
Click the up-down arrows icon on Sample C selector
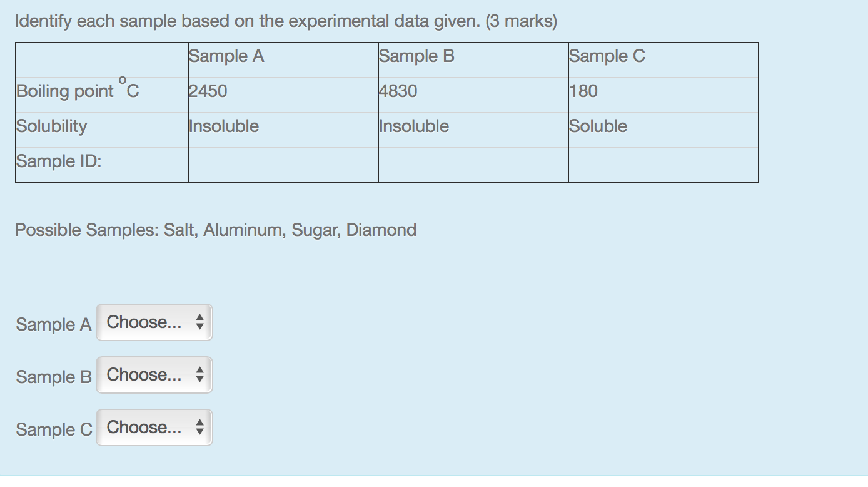tap(199, 428)
